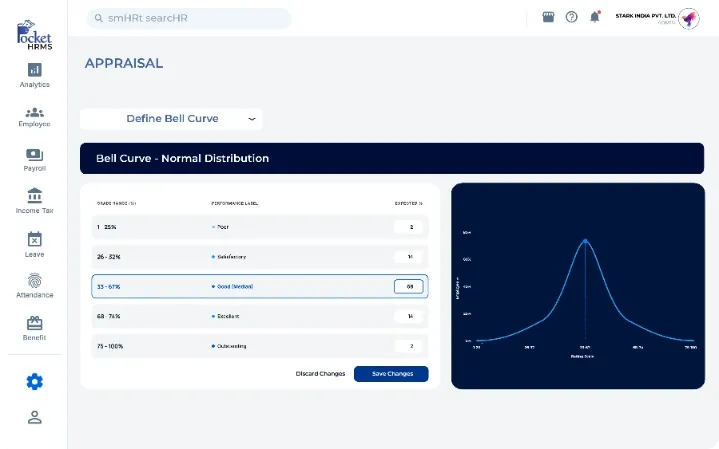Open the store icon in top bar
The width and height of the screenshot is (719, 449).
[548, 17]
